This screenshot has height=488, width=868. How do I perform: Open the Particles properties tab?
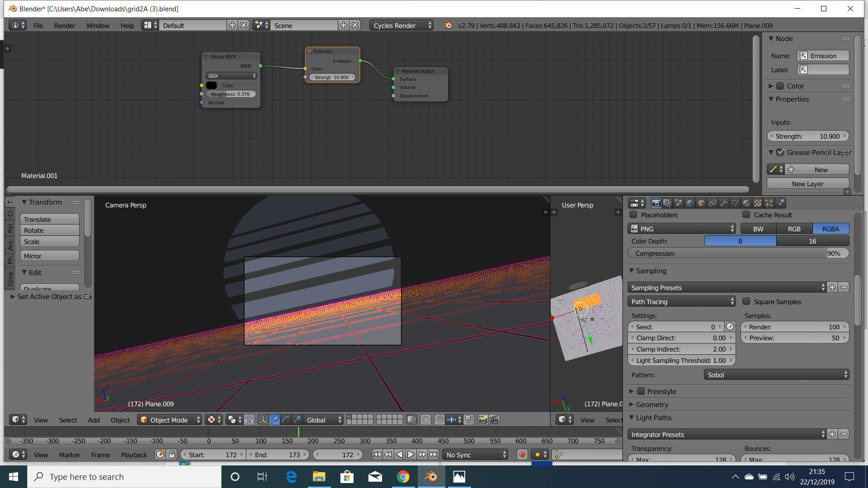click(x=769, y=203)
